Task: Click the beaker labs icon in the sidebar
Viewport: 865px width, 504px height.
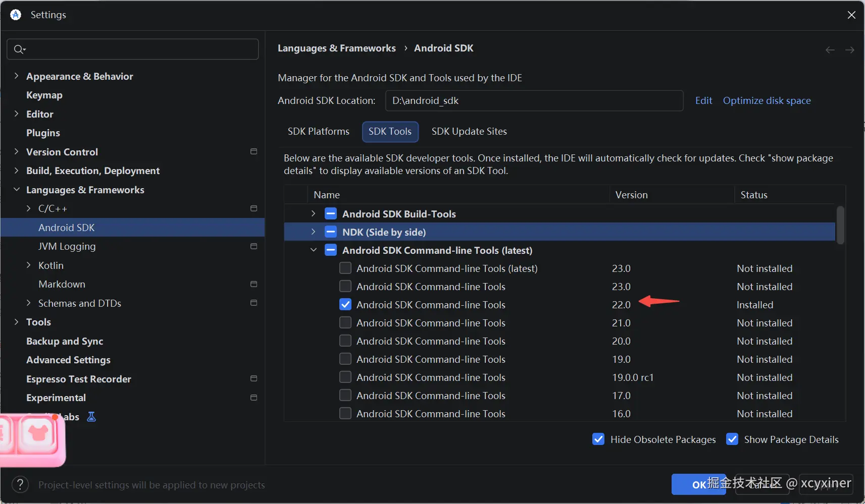Action: coord(91,417)
